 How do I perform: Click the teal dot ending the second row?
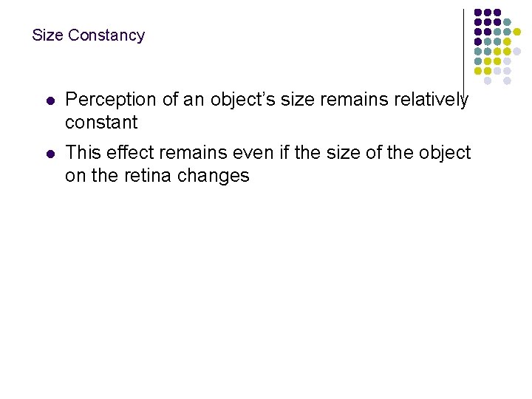[507, 22]
